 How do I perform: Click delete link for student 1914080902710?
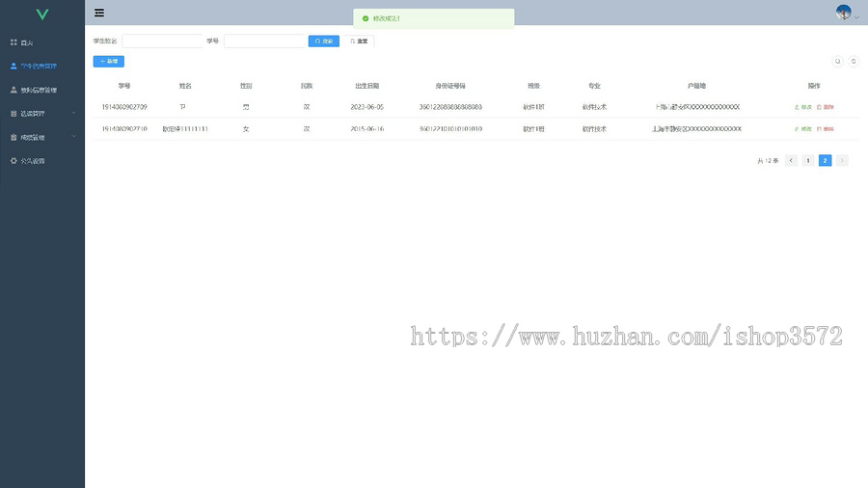pos(826,129)
